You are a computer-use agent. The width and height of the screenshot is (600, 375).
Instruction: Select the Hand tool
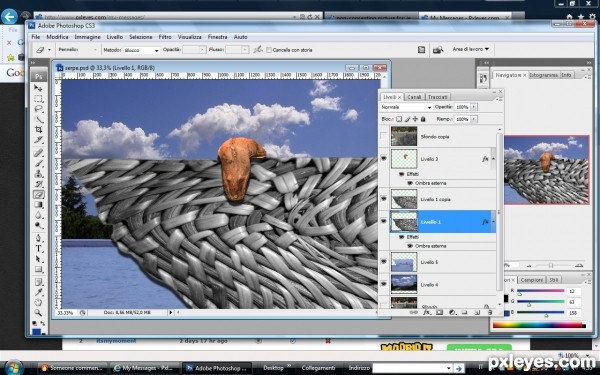[38, 303]
